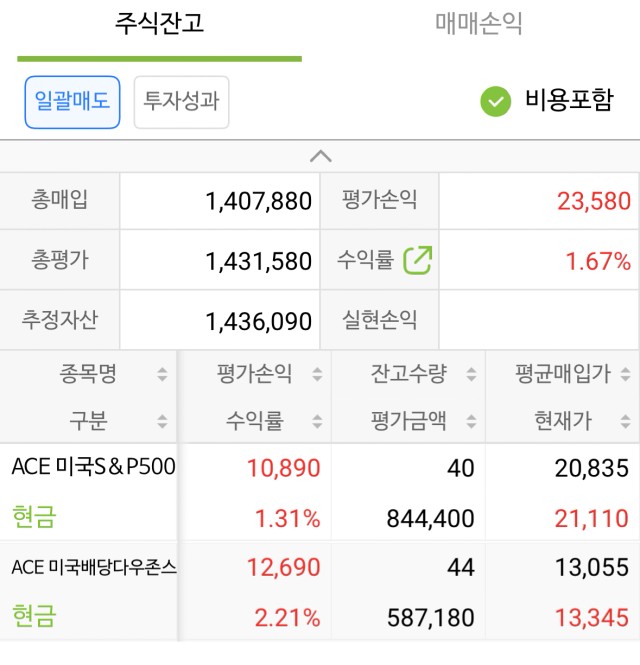Sort by 현재가 column arrows
This screenshot has height=665, width=640.
[625, 422]
